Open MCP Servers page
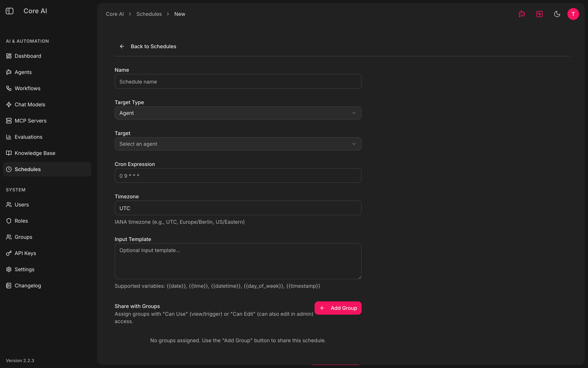This screenshot has height=368, width=588. 47,121
